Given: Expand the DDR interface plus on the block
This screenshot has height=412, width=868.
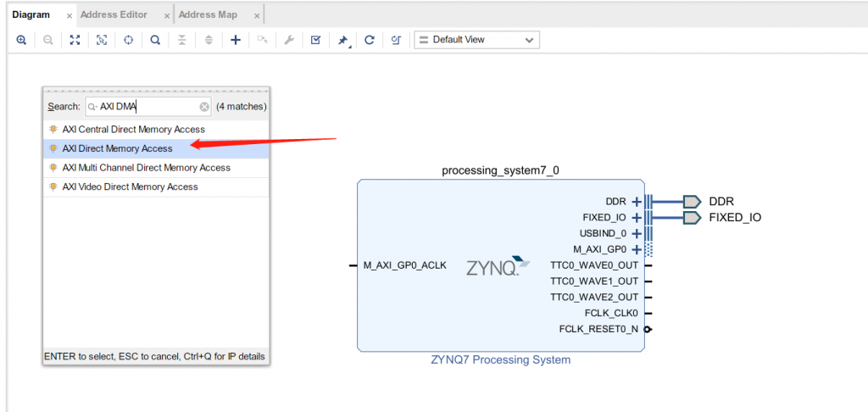Looking at the screenshot, I should (x=637, y=202).
